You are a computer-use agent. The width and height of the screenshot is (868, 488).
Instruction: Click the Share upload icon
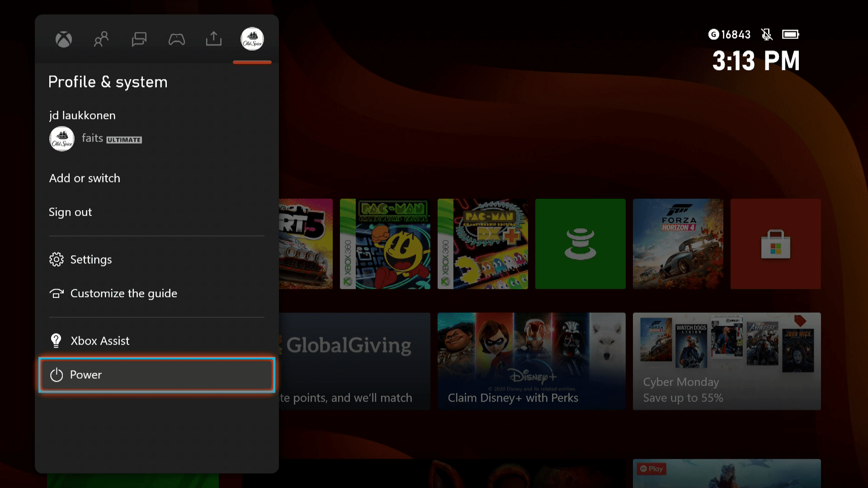[x=214, y=39]
